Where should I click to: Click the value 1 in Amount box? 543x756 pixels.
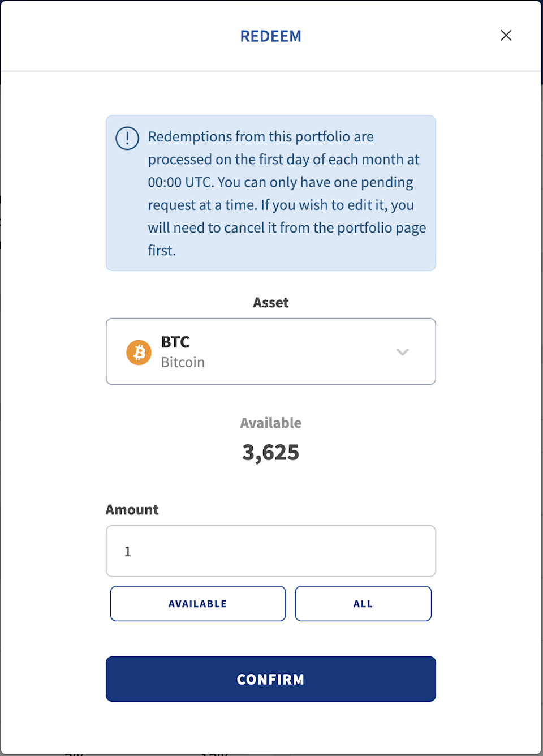pos(128,552)
